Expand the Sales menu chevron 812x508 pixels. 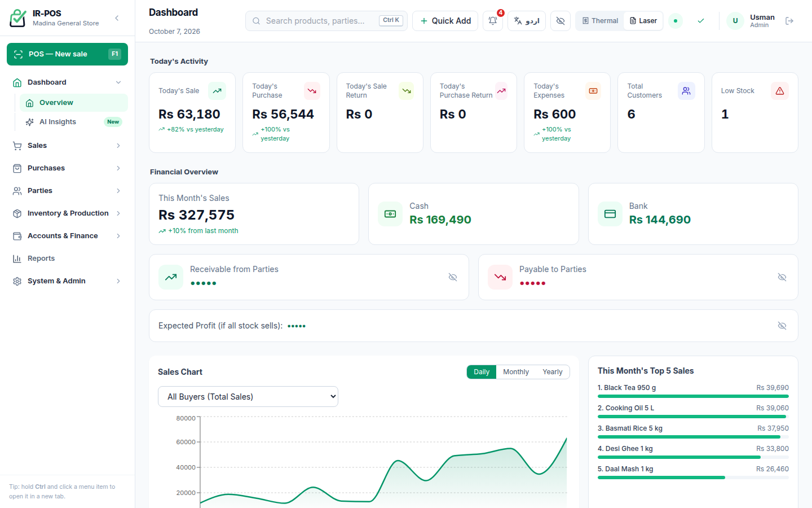pos(118,146)
